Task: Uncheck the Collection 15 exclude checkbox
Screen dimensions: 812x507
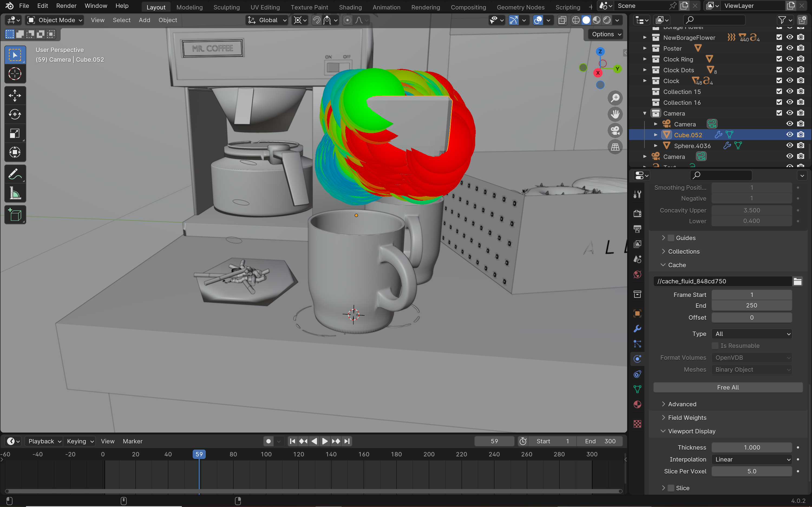Action: (x=779, y=91)
